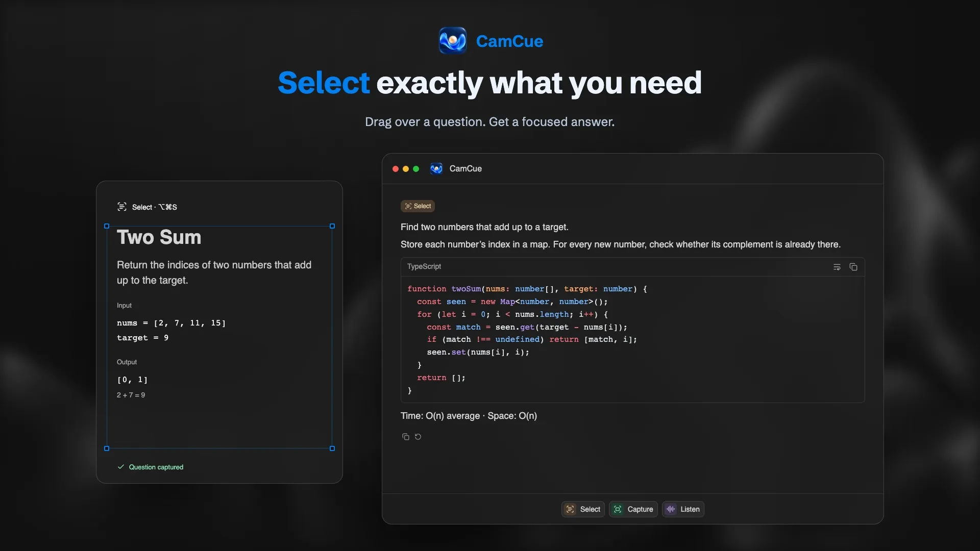Minimize the CamCue window with yellow button
Screen dimensions: 980x551
406,169
